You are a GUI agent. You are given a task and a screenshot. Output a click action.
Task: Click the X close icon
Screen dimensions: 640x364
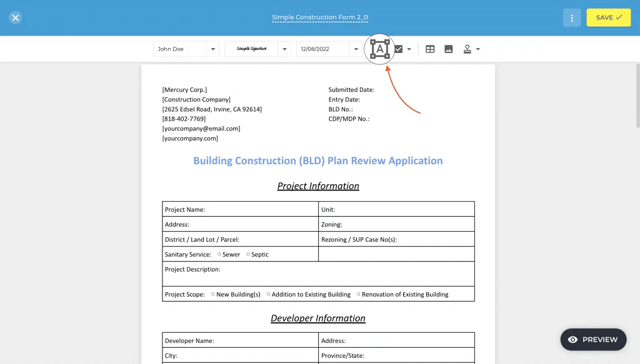pos(15,17)
